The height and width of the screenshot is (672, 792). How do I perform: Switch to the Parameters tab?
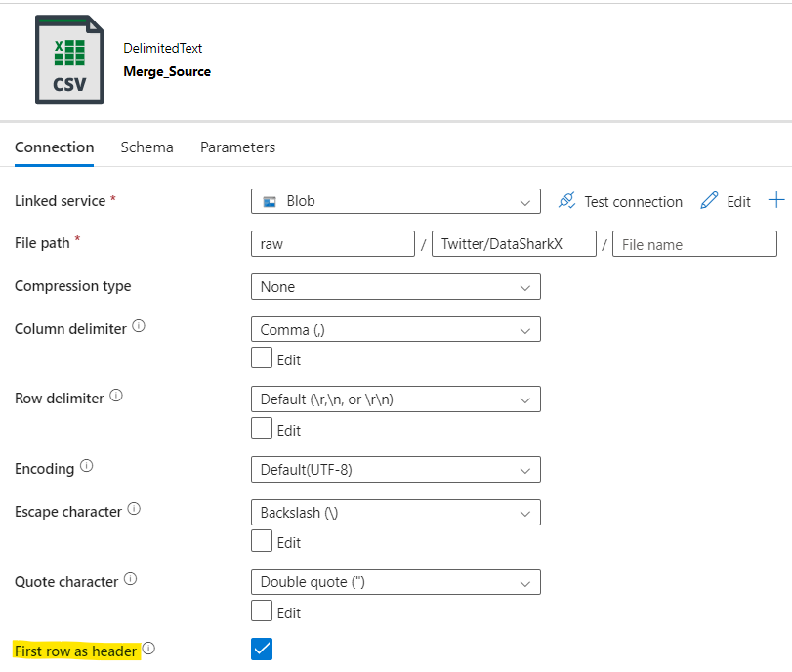tap(237, 147)
